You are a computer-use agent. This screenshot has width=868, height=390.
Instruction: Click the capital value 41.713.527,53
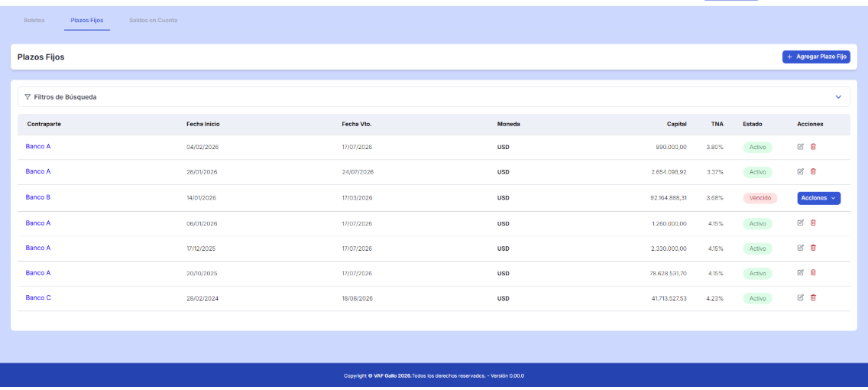tap(669, 298)
